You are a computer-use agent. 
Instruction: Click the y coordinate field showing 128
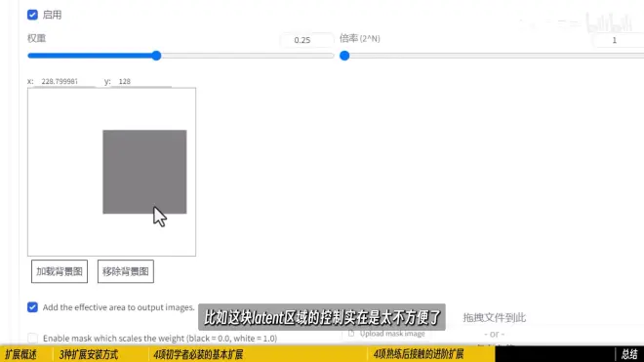pyautogui.click(x=141, y=81)
